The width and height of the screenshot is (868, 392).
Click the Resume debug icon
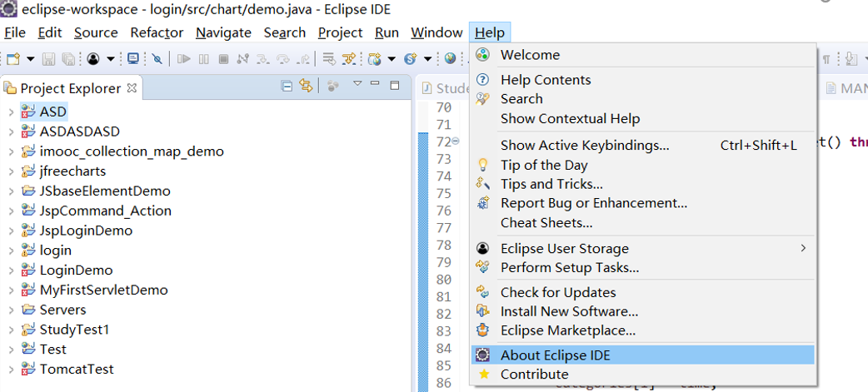[x=184, y=58]
